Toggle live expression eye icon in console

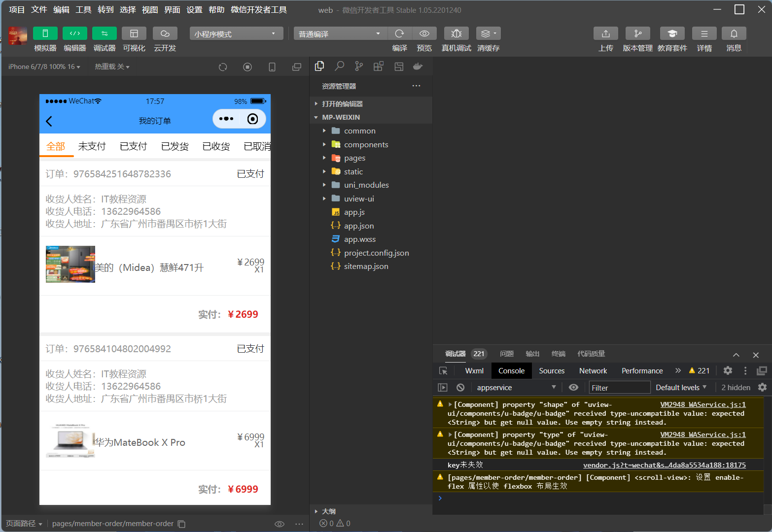click(573, 387)
